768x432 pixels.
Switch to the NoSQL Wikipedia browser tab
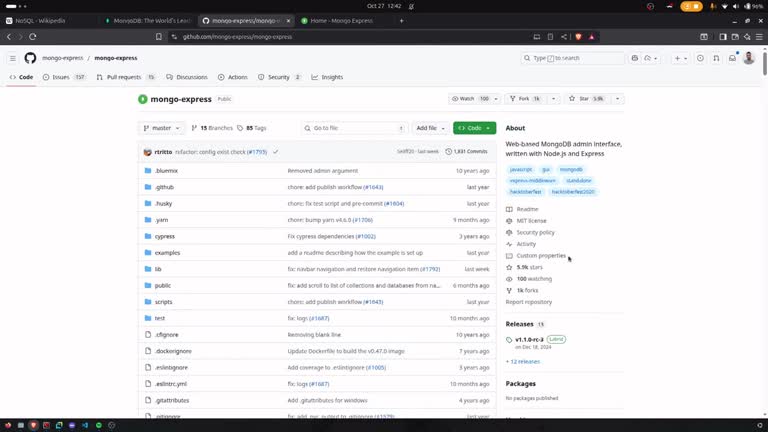click(47, 21)
